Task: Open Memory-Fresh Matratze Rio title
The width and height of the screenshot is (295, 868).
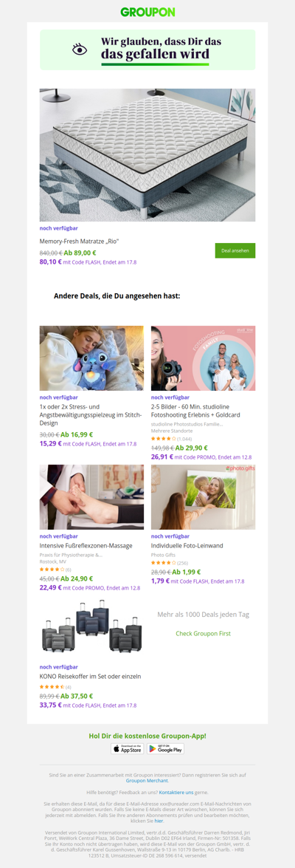Action: tap(80, 242)
